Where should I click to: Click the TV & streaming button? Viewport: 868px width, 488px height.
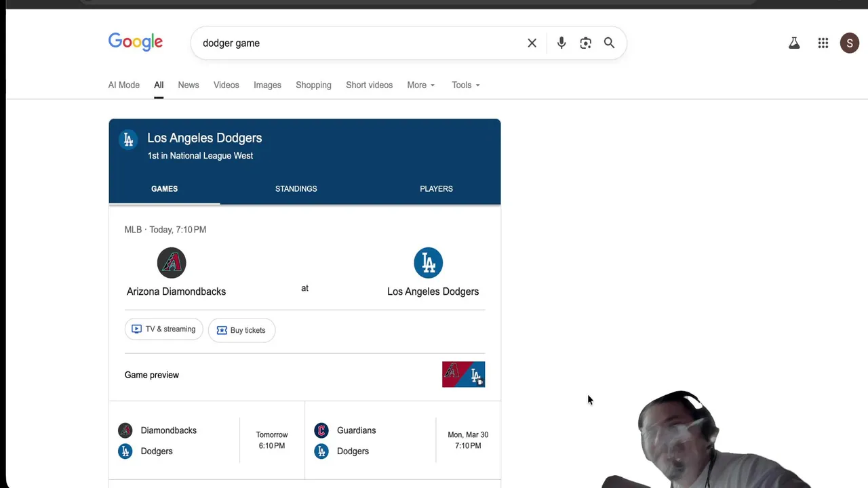[x=164, y=329]
